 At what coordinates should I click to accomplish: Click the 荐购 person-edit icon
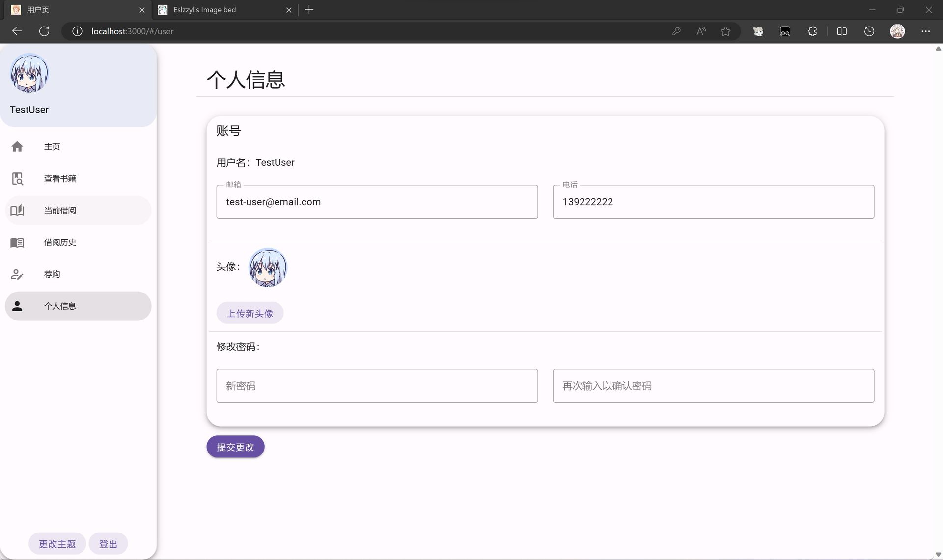coord(17,274)
